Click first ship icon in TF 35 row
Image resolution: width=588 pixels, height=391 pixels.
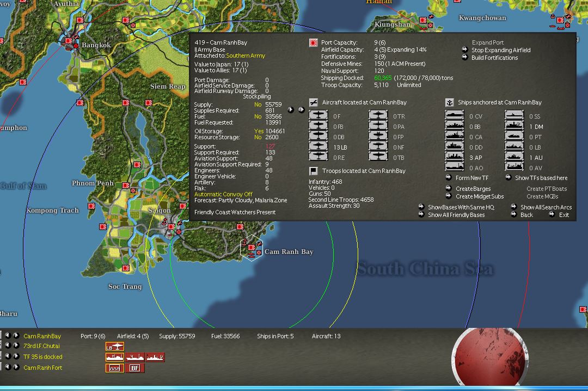[x=115, y=357]
